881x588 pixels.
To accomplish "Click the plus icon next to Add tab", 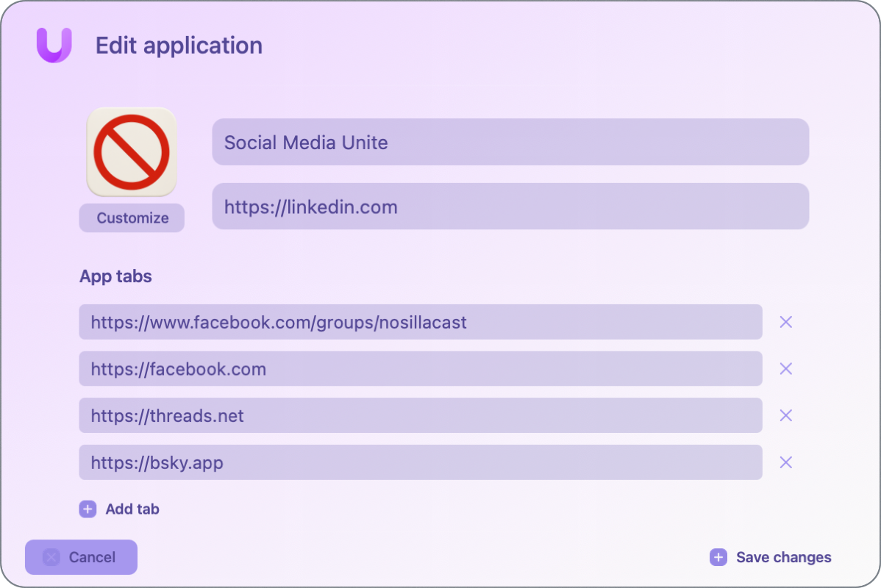I will [x=88, y=509].
